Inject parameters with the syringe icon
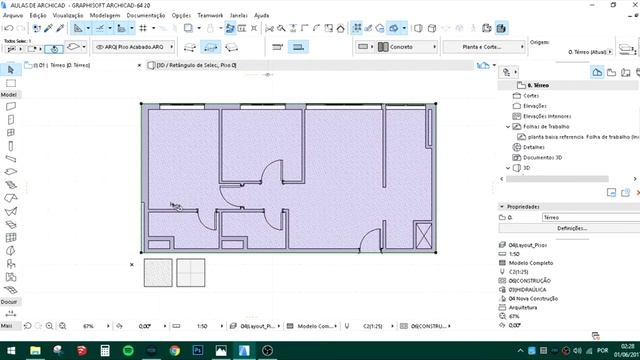 click(60, 28)
